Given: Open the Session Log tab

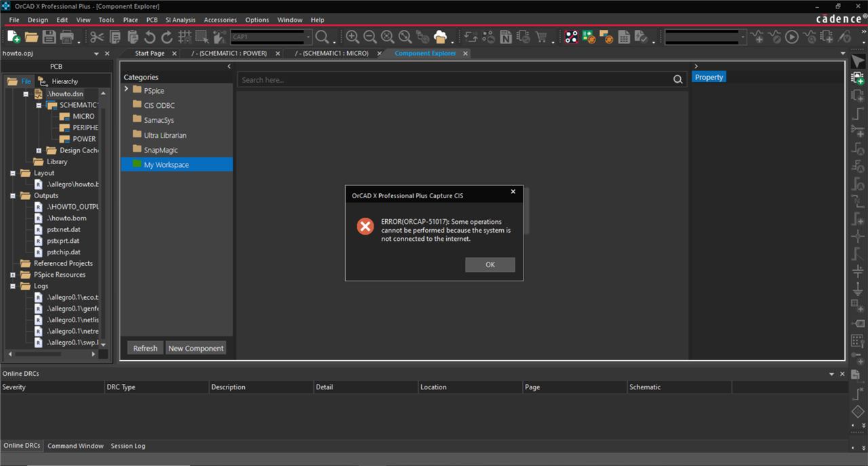Looking at the screenshot, I should [128, 446].
